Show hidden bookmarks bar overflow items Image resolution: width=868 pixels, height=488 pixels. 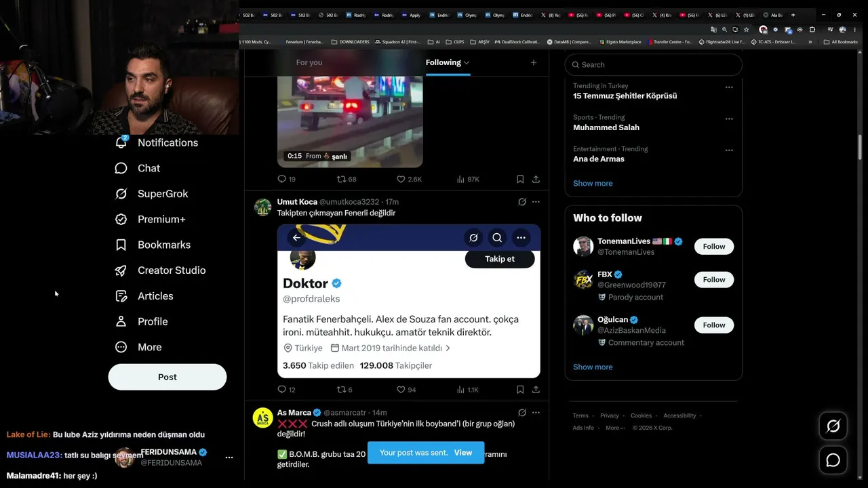click(x=810, y=42)
